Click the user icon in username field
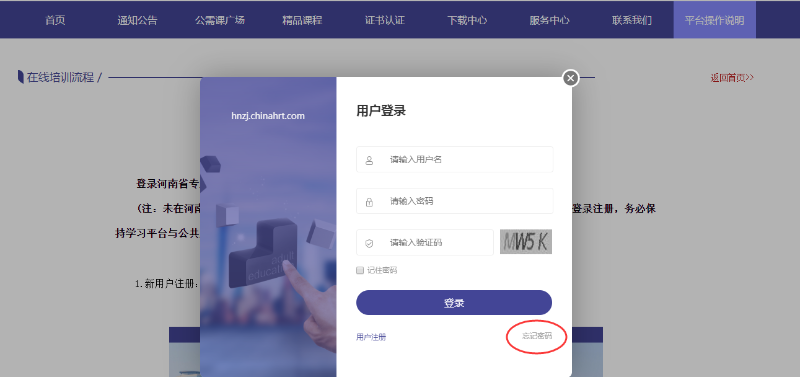 pos(369,160)
